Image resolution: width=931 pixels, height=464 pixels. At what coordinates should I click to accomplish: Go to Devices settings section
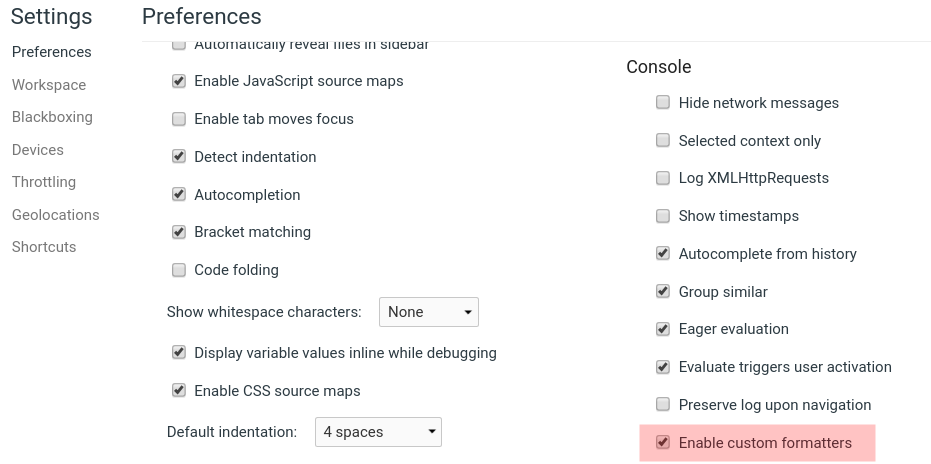[38, 150]
